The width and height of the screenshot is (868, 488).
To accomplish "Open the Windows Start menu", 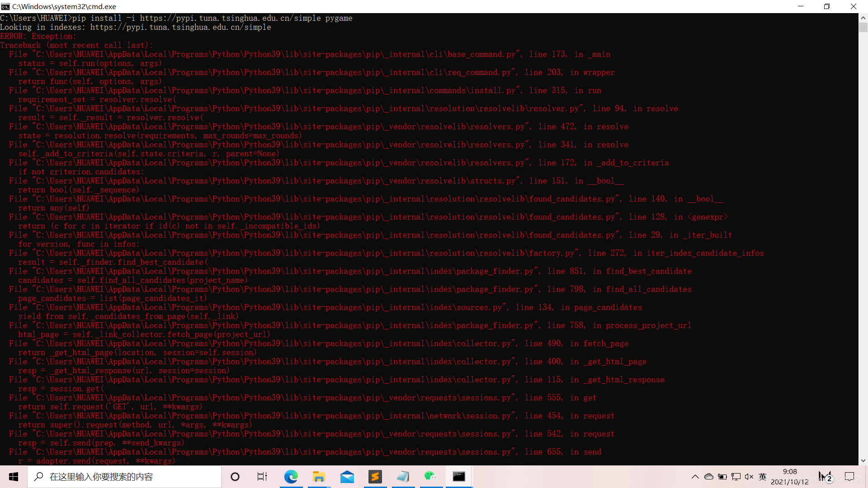I will [x=14, y=477].
